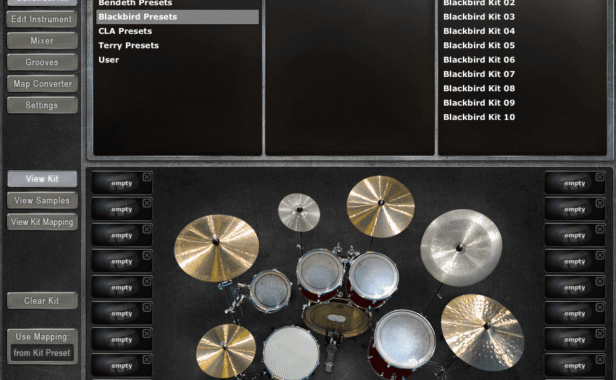The width and height of the screenshot is (616, 380).
Task: Click the hi-hat cymbal at bottom left
Action: (226, 351)
